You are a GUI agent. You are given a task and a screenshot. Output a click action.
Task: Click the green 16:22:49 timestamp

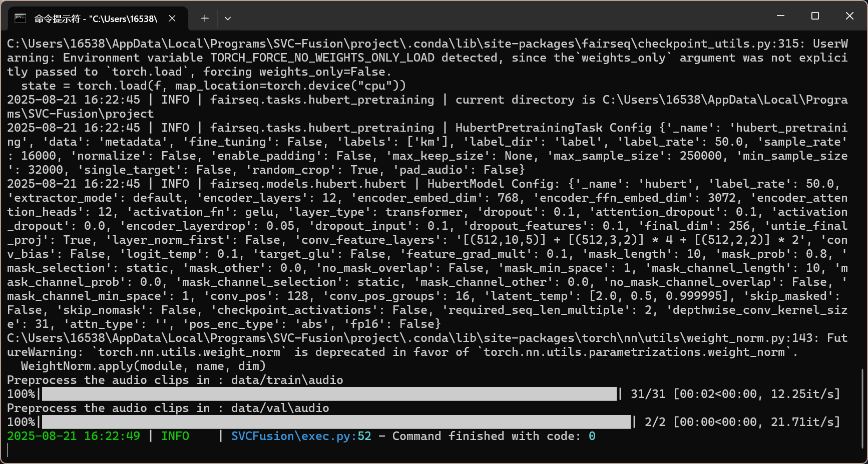pyautogui.click(x=112, y=436)
